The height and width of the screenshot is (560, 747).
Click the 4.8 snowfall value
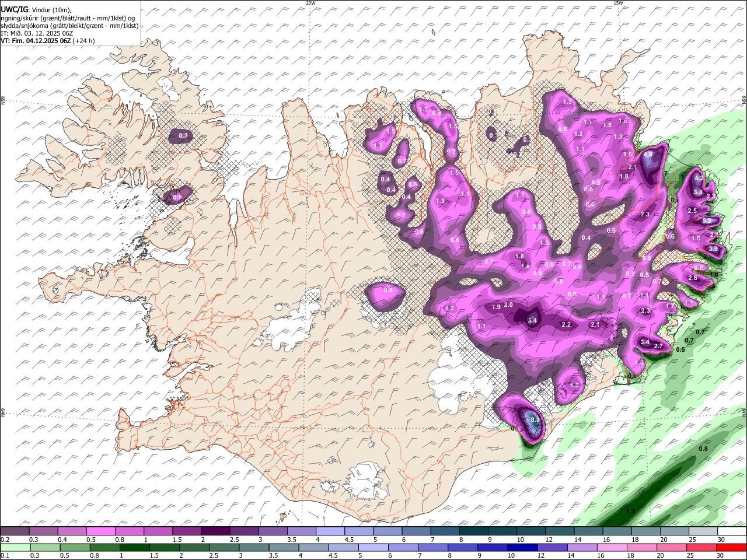pos(648,155)
